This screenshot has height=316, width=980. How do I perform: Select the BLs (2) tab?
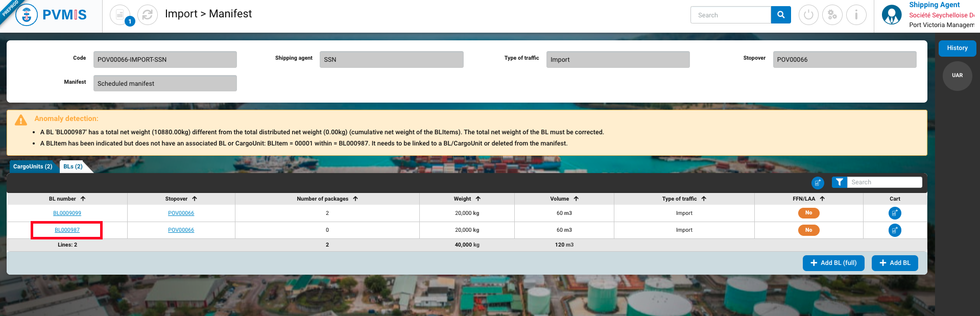coord(73,166)
